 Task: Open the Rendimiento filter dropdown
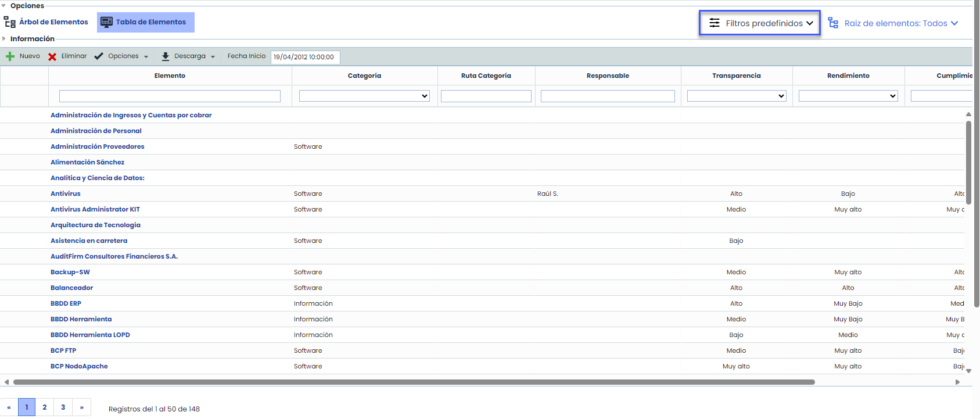[x=848, y=96]
